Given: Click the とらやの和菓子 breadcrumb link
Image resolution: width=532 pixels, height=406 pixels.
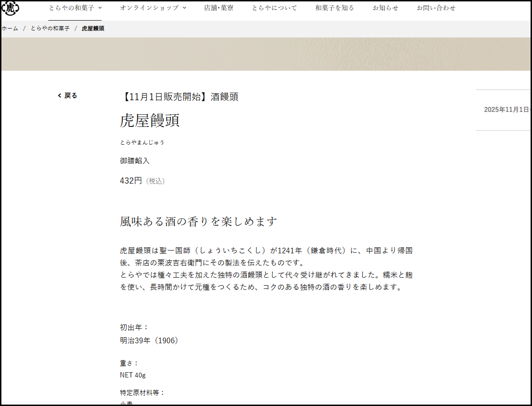Looking at the screenshot, I should point(50,29).
